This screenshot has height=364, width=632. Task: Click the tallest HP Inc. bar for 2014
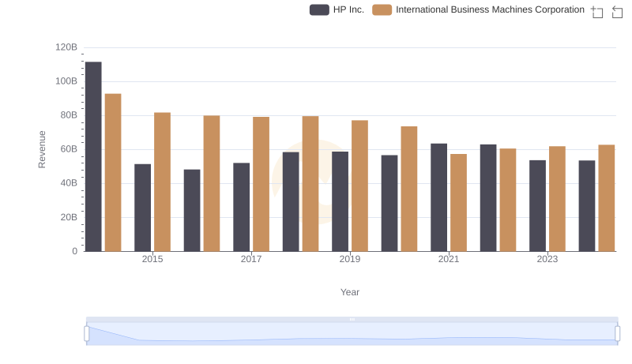point(93,156)
